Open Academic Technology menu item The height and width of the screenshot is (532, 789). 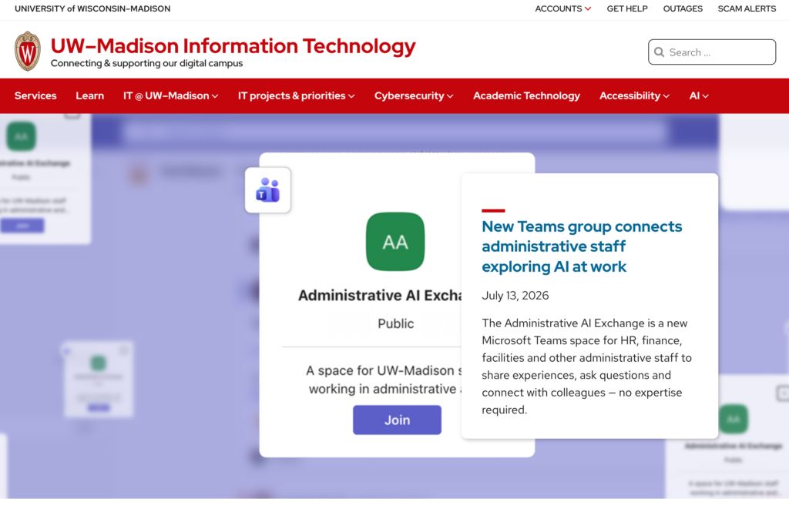(x=526, y=95)
